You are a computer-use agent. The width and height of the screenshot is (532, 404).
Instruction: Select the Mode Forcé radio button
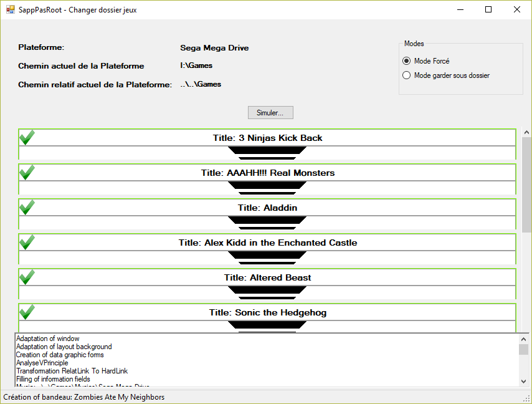407,61
